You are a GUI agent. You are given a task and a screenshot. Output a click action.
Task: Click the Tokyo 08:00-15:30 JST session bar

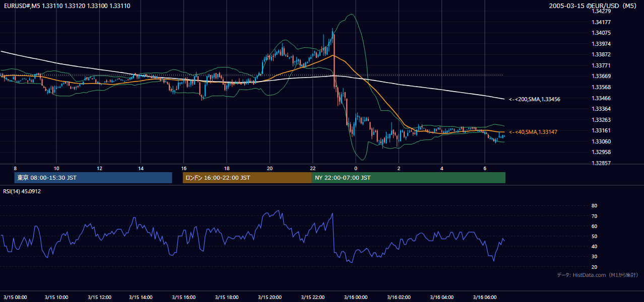pos(93,178)
